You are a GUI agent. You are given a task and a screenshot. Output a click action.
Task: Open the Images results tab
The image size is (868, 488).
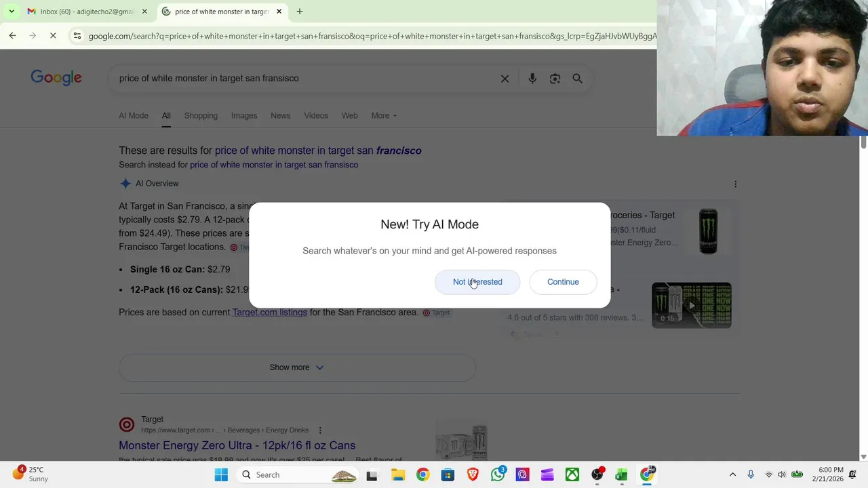point(244,115)
